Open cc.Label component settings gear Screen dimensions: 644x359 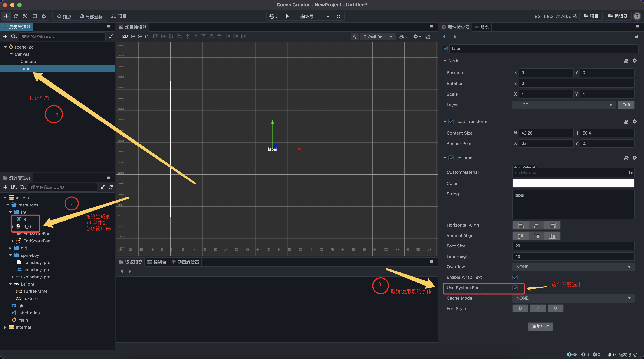click(x=634, y=158)
